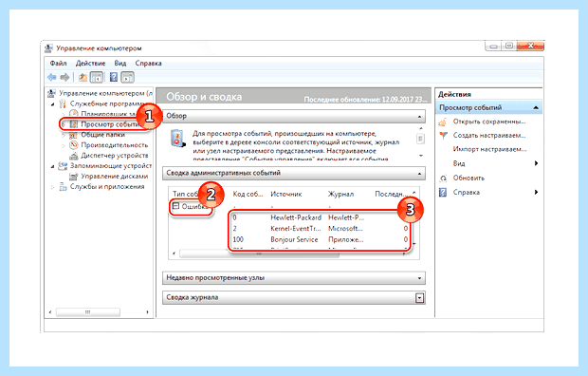This screenshot has height=376, width=588.
Task: Click the Последн... column header
Action: point(391,195)
